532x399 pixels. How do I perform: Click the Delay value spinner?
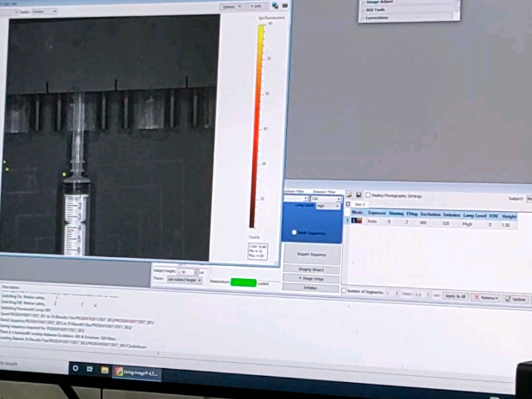(x=422, y=294)
